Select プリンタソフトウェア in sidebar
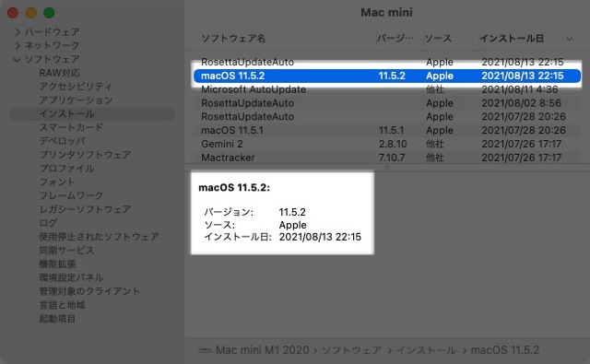 (85, 155)
